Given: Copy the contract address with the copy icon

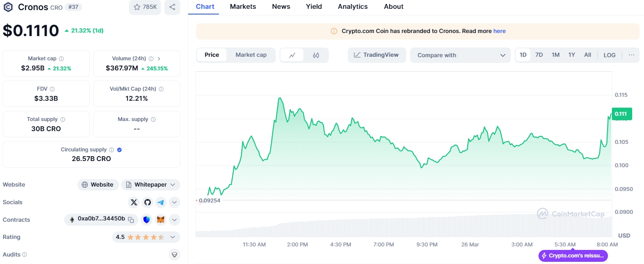Looking at the screenshot, I should 131,219.
